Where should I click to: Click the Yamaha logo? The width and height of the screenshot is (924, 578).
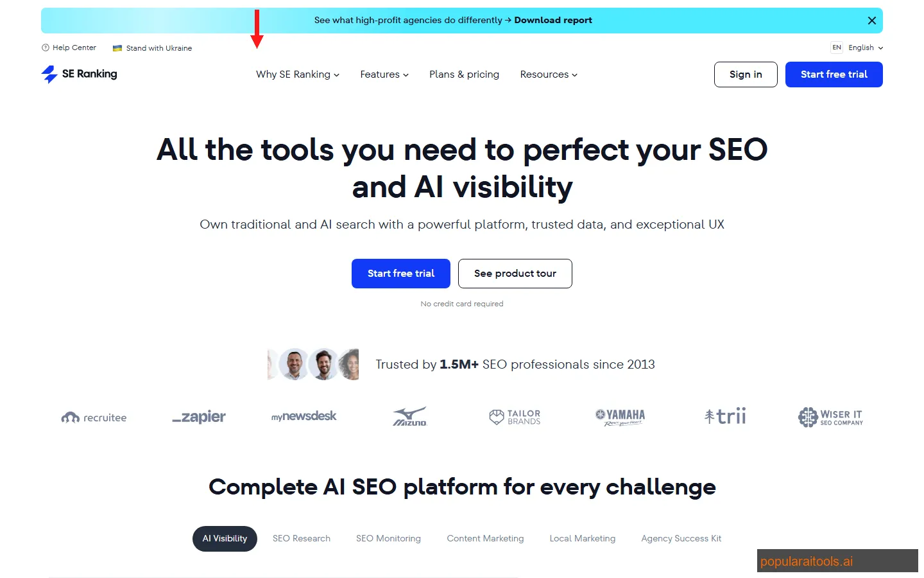coord(619,416)
